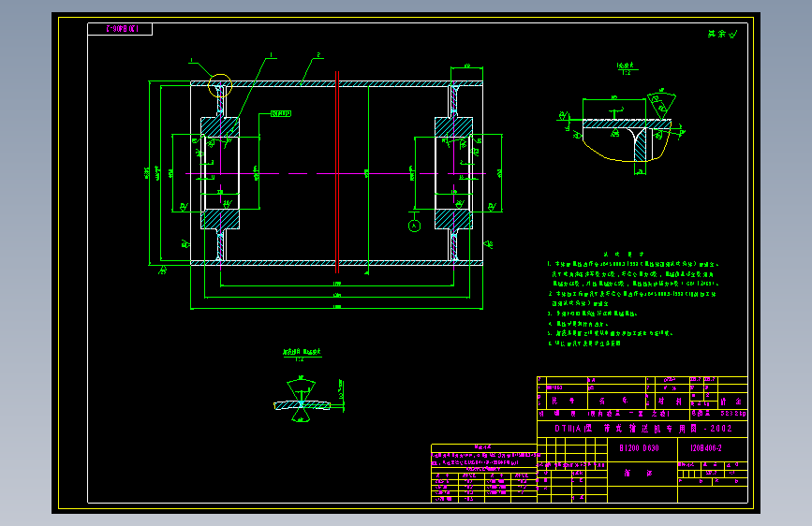812x526 pixels.
Task: Click the 1:2 scale label of upper detail view
Action: 626,73
